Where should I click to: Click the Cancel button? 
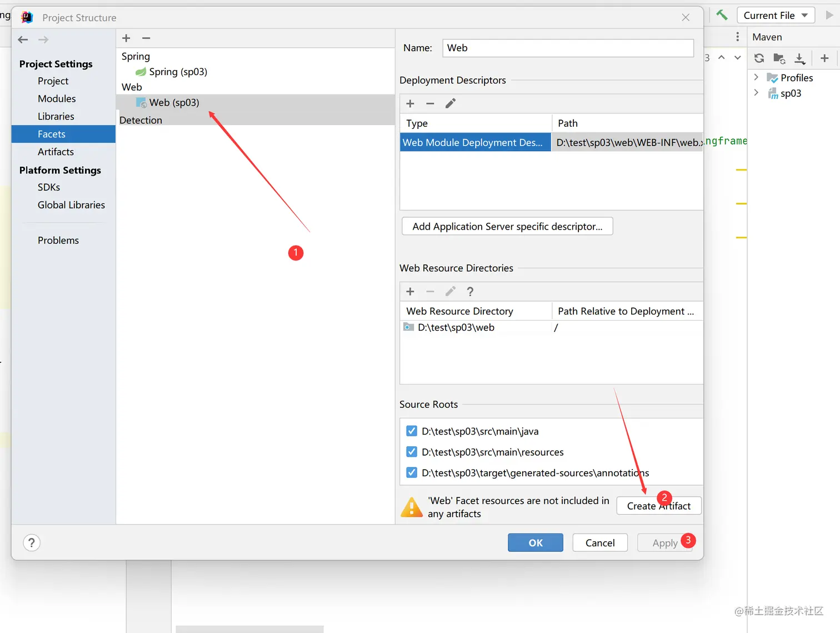click(x=600, y=542)
